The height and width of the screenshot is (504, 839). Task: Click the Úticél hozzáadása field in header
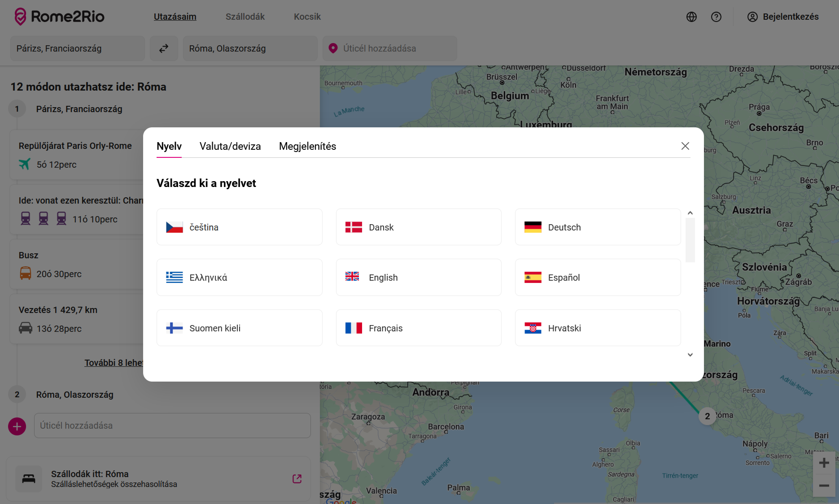click(x=389, y=49)
